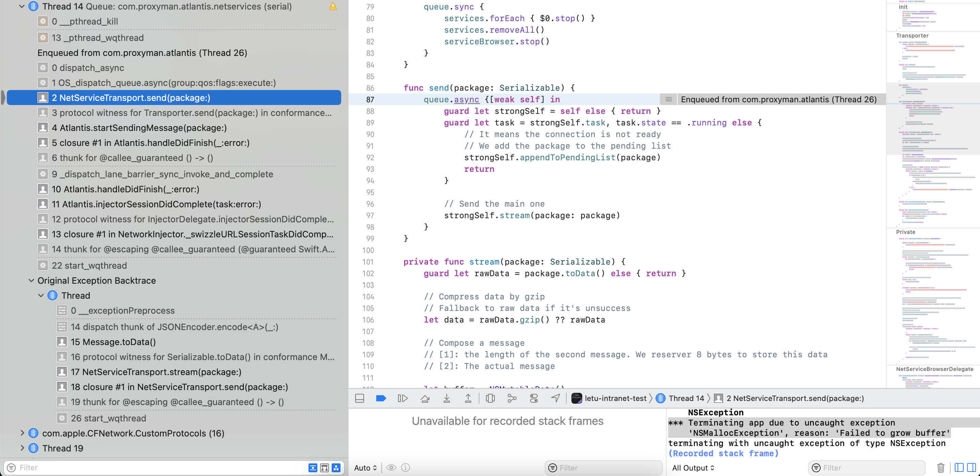Toggle the Quick Look eye in the variables view
Image resolution: width=980 pixels, height=476 pixels.
coord(391,467)
